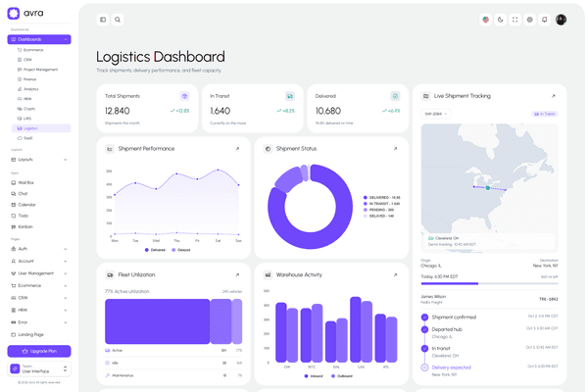Open the Landing Page link
The height and width of the screenshot is (392, 588).
[39, 334]
